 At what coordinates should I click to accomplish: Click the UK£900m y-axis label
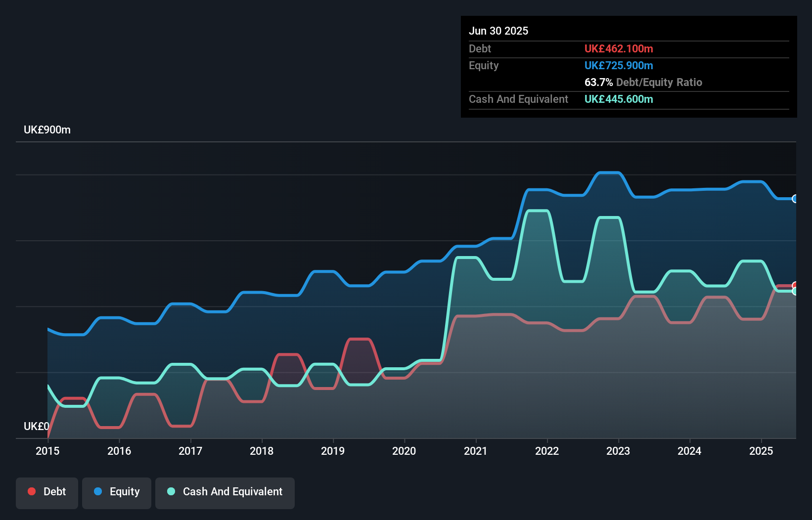[x=47, y=130]
